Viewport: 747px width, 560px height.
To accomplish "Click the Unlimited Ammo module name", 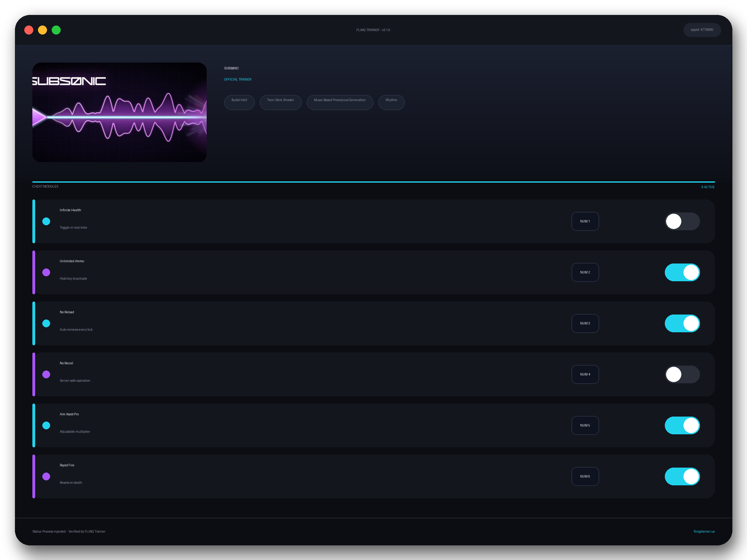I will (72, 261).
